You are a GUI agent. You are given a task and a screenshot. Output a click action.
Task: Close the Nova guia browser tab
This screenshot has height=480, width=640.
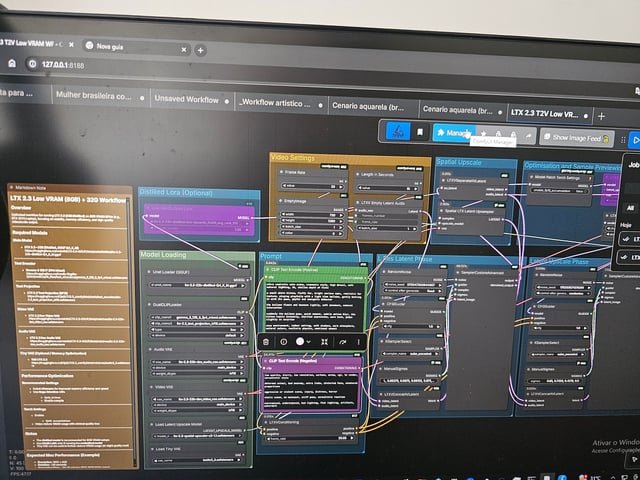pyautogui.click(x=182, y=49)
